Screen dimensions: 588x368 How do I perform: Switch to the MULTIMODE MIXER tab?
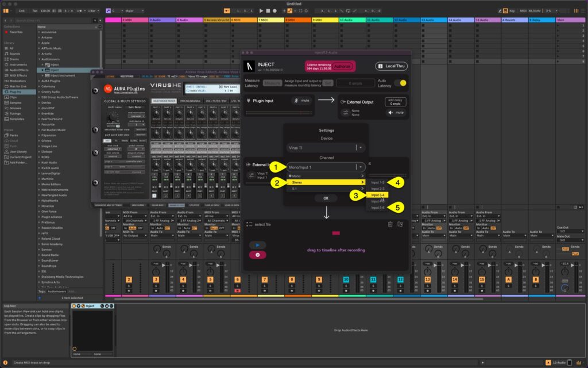point(164,101)
